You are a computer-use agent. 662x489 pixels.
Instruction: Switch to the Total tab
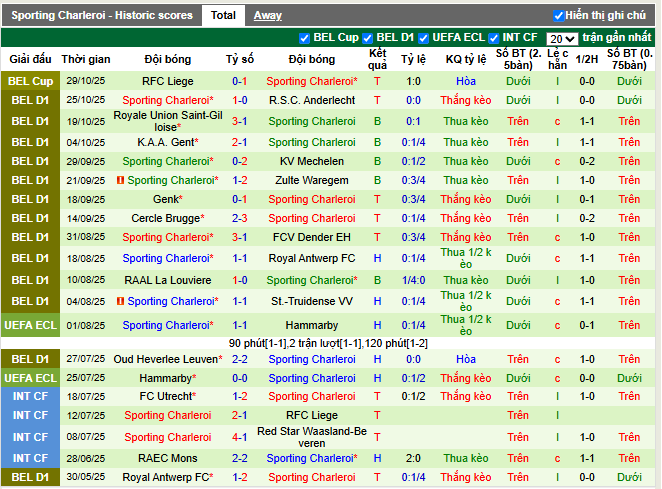223,16
